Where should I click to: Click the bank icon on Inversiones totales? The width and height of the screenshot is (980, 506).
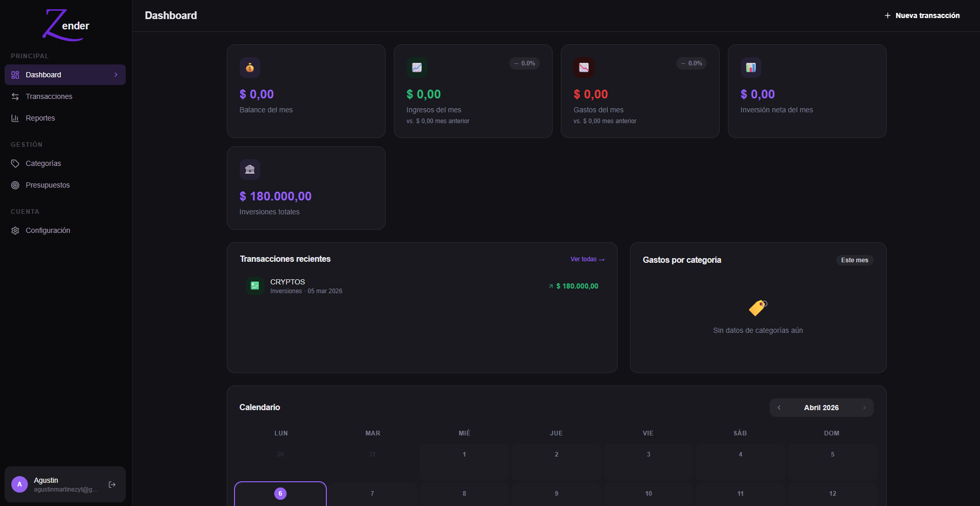tap(250, 170)
